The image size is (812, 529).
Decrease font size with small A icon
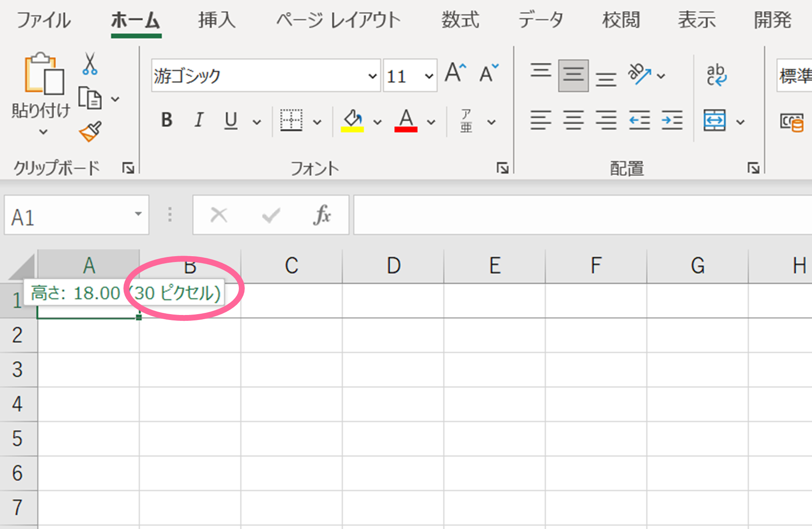(489, 73)
